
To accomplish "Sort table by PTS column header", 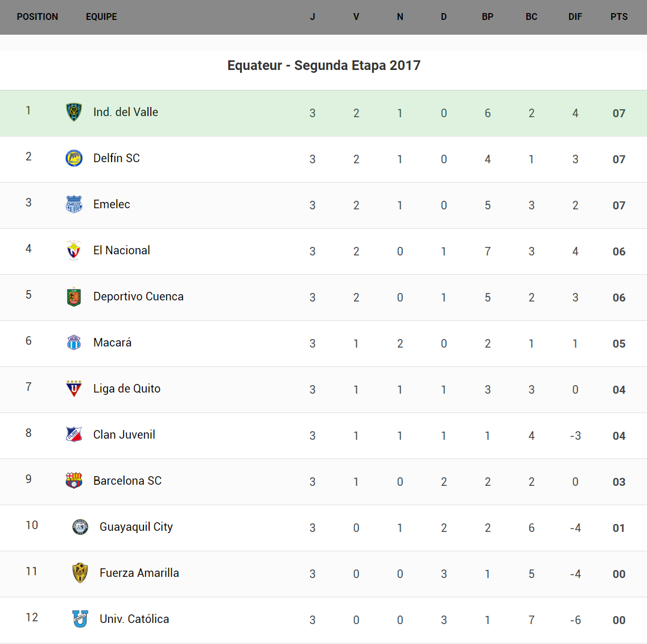I will [x=619, y=17].
